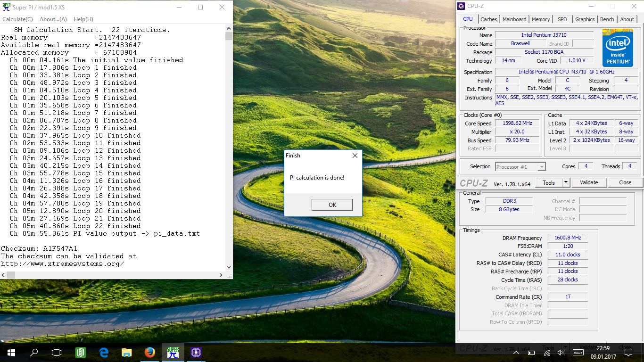The width and height of the screenshot is (644, 362).
Task: Click DRAM Frequency value 1600.8 MHz
Action: [x=568, y=238]
